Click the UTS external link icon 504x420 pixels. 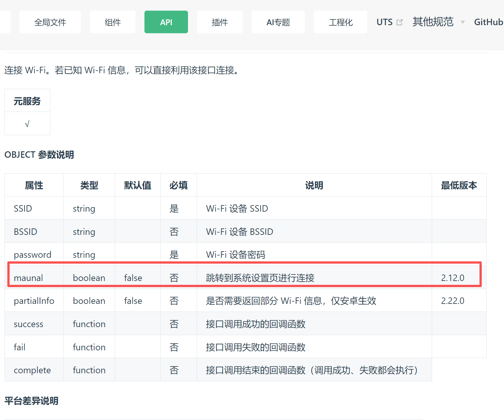(x=400, y=22)
